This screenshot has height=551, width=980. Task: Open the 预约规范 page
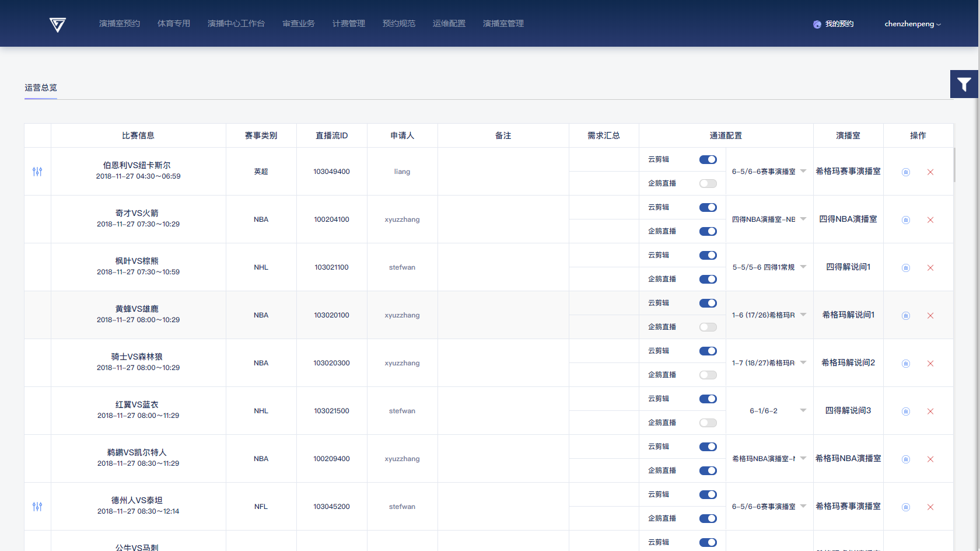tap(399, 23)
